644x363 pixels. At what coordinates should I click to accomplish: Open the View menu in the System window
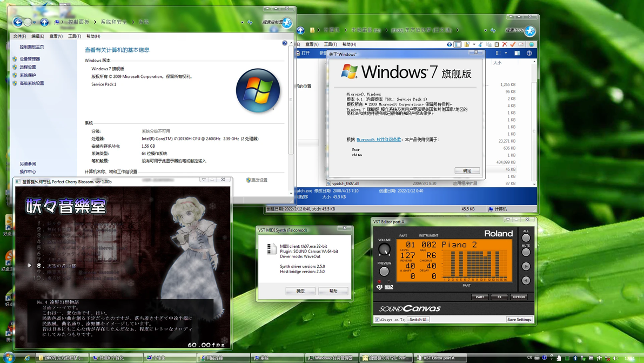point(56,36)
